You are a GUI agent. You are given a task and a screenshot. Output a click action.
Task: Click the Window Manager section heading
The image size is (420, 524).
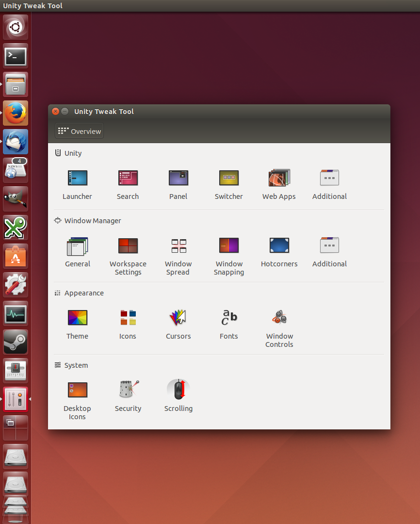93,221
